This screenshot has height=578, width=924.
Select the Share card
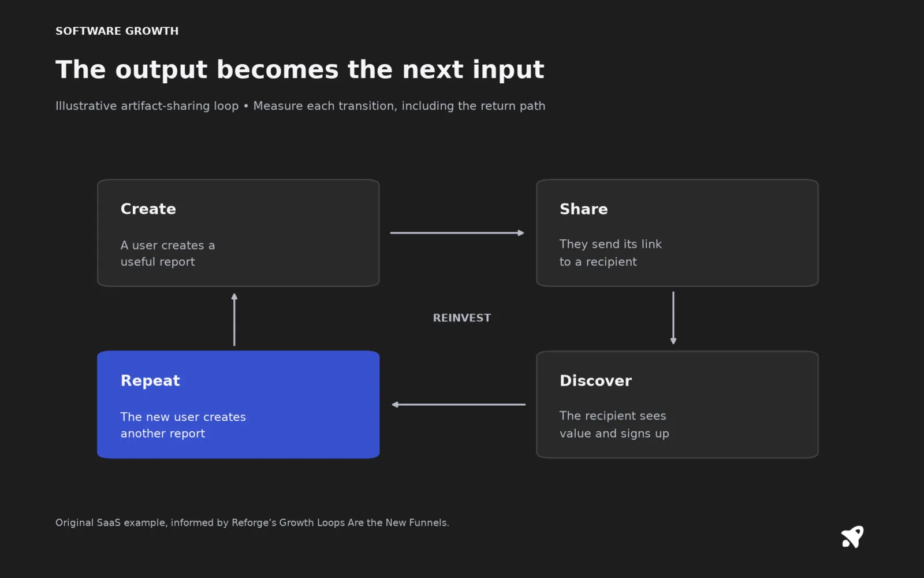(677, 233)
